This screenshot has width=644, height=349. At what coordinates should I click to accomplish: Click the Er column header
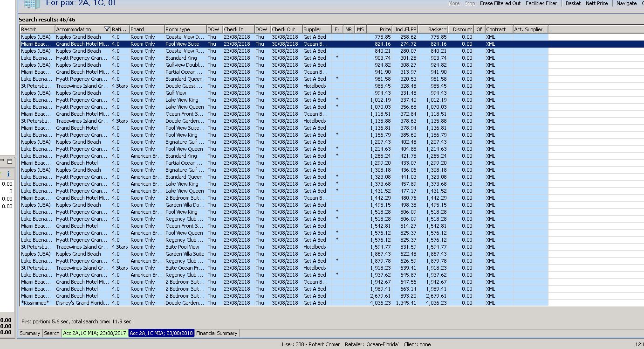click(337, 29)
